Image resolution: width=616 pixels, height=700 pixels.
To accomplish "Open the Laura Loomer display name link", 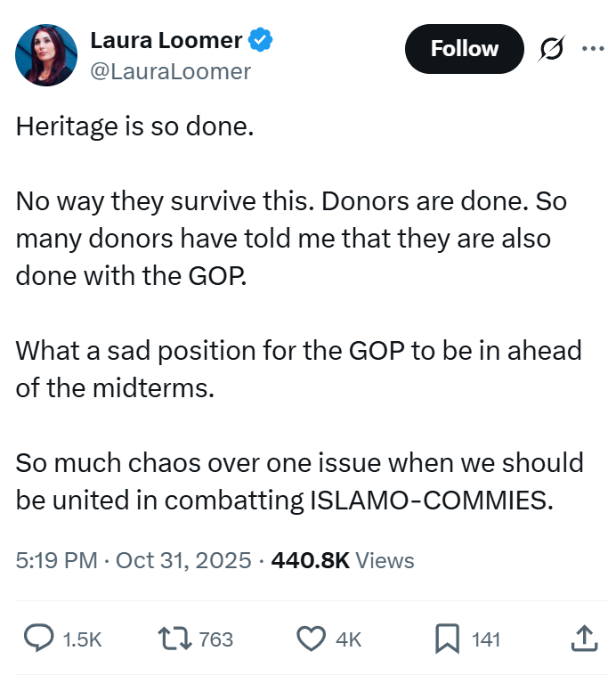I will [x=166, y=40].
